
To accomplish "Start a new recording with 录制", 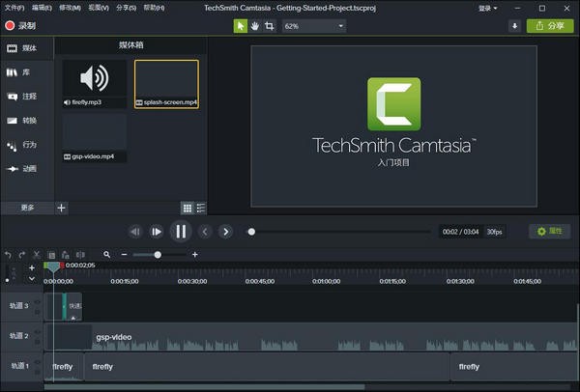I will click(x=20, y=26).
